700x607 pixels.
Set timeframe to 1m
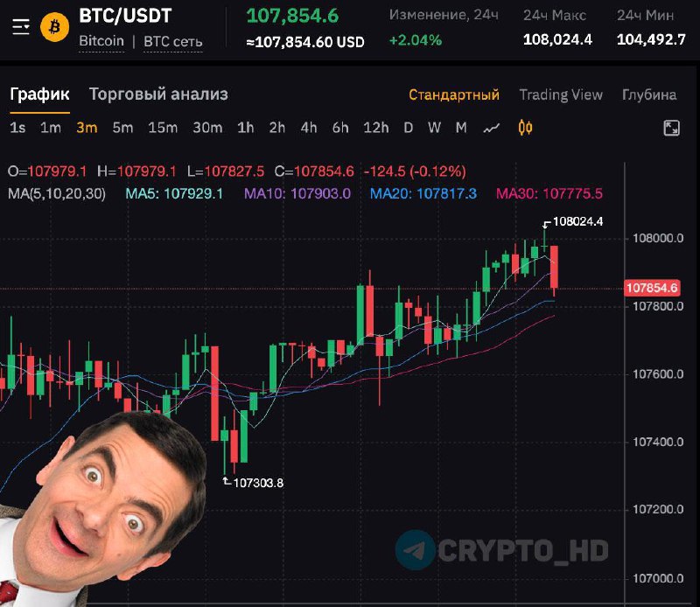coord(51,128)
